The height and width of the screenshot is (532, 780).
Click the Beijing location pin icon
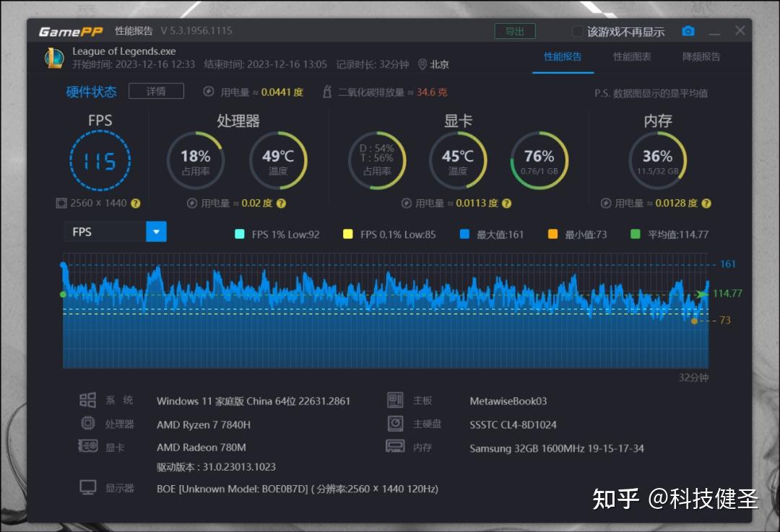coord(422,64)
